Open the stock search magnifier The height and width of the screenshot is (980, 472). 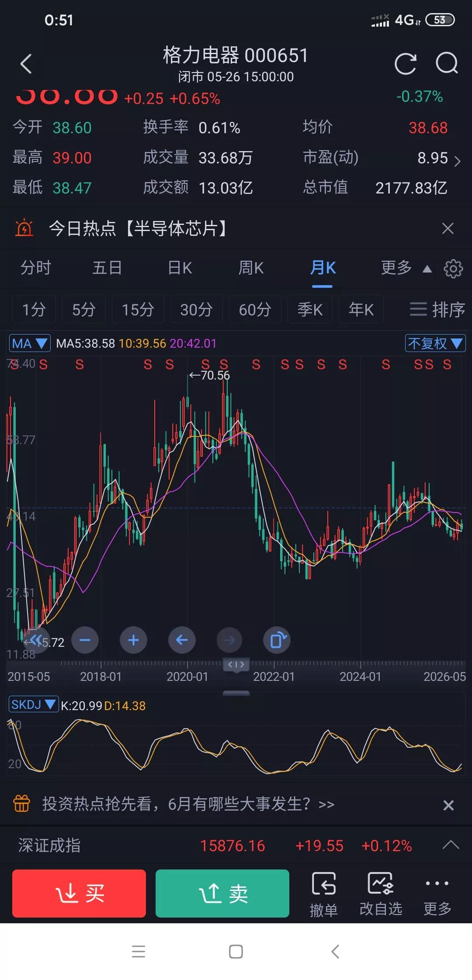[x=447, y=64]
